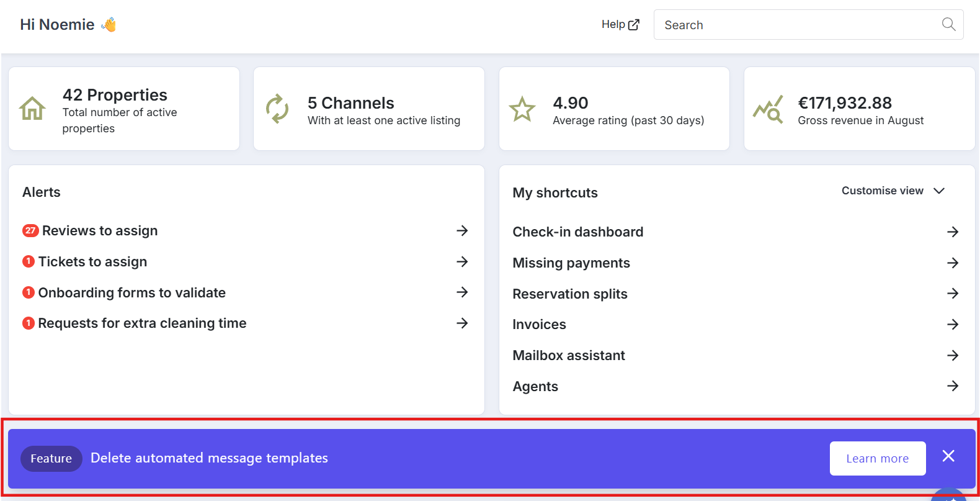Dismiss the feature banner with X
This screenshot has width=980, height=501.
pyautogui.click(x=948, y=456)
